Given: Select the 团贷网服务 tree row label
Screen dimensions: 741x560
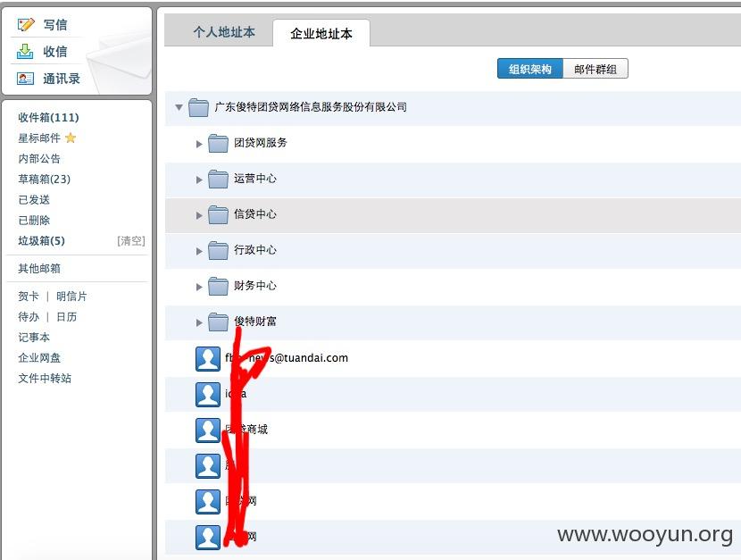Looking at the screenshot, I should click(261, 143).
